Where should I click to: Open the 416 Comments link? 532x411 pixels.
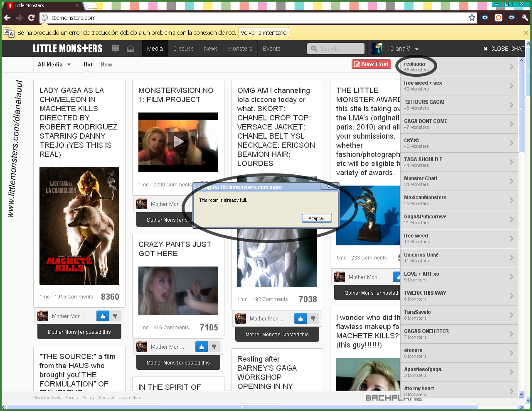[171, 328]
